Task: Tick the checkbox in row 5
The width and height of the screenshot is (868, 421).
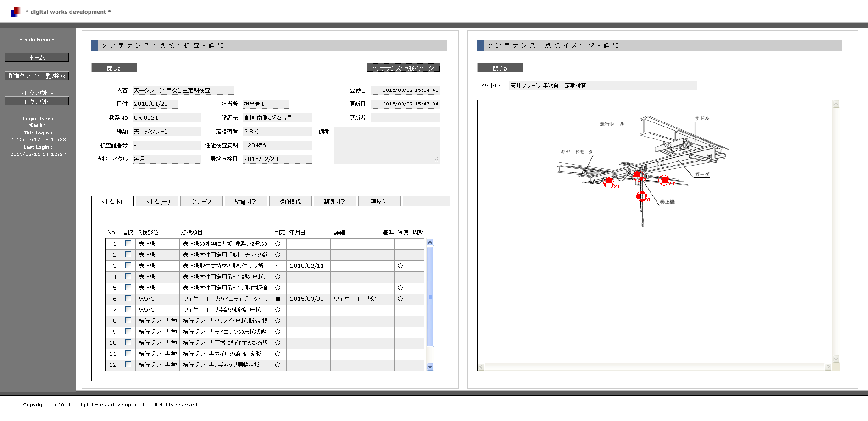Action: 128,288
